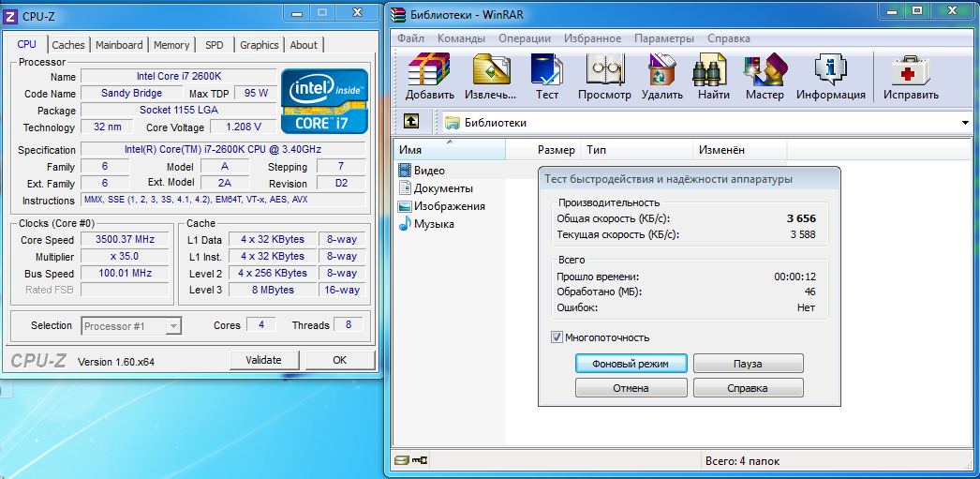Viewport: 980px width, 479px height.
Task: Open the Файл menu
Action: click(x=411, y=38)
